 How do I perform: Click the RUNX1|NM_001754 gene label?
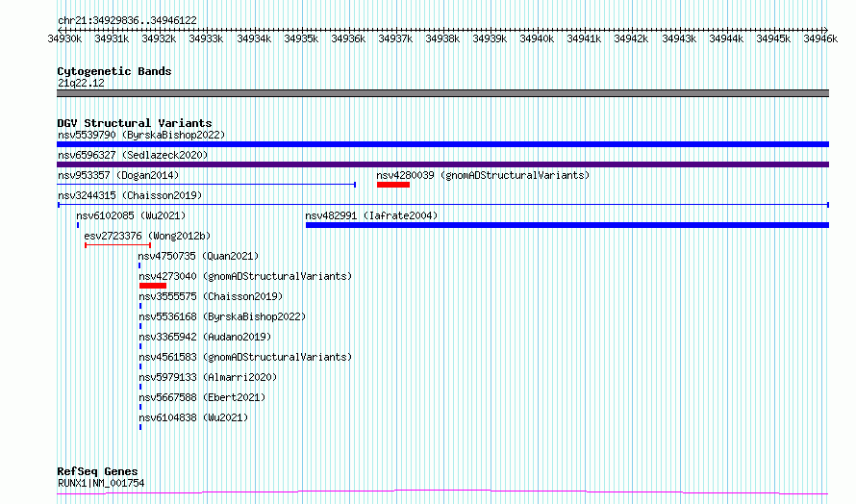click(x=101, y=483)
